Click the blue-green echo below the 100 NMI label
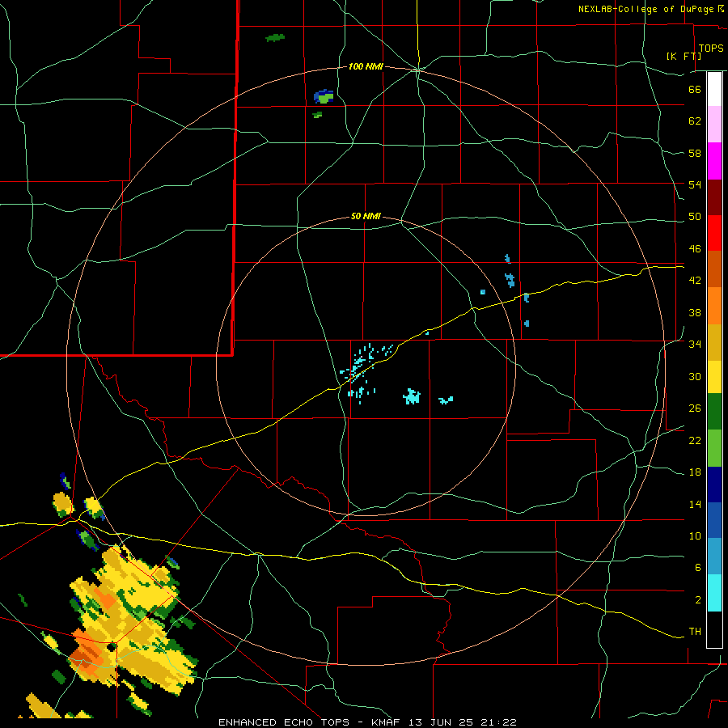 coord(324,96)
